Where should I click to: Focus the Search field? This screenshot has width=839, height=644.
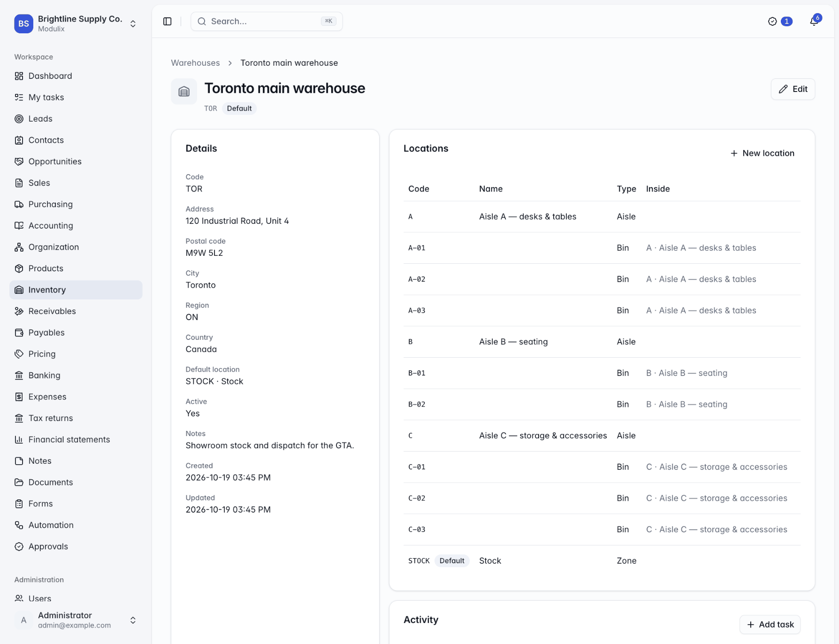[x=267, y=22]
